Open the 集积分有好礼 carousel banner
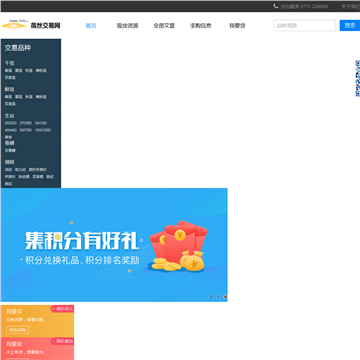The width and height of the screenshot is (360, 360). 114,245
